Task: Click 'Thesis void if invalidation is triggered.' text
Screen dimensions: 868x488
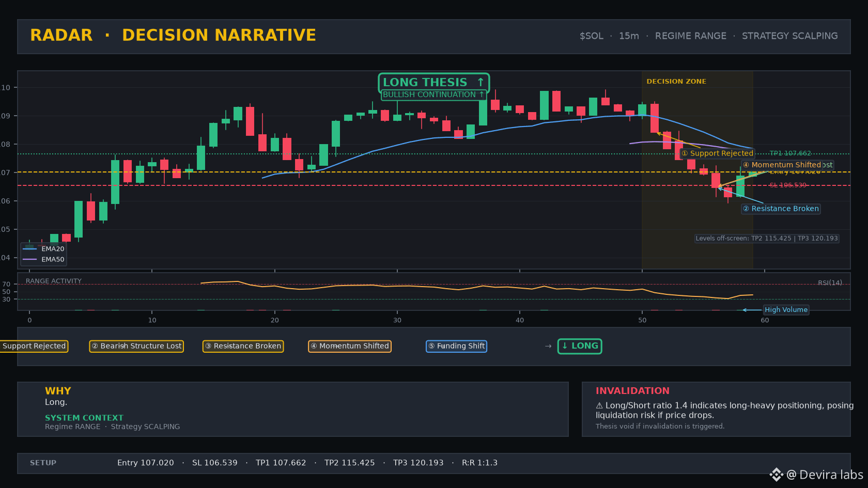Action: (x=660, y=427)
